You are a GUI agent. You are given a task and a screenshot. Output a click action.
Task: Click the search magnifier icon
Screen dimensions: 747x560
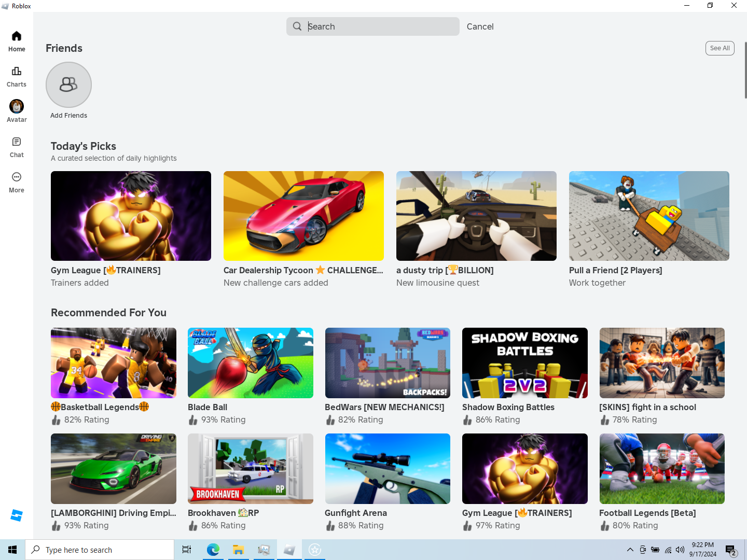click(x=297, y=26)
